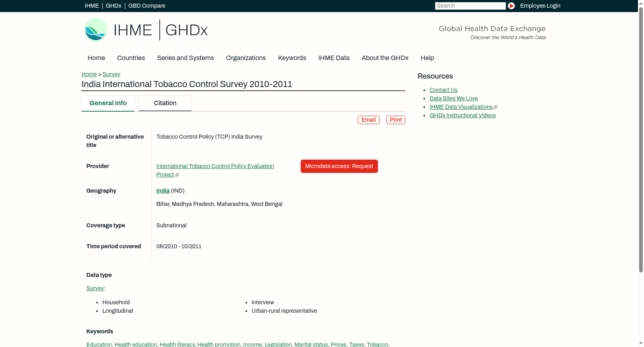
Task: Click scrollbar up arrow at top
Action: 641,3
